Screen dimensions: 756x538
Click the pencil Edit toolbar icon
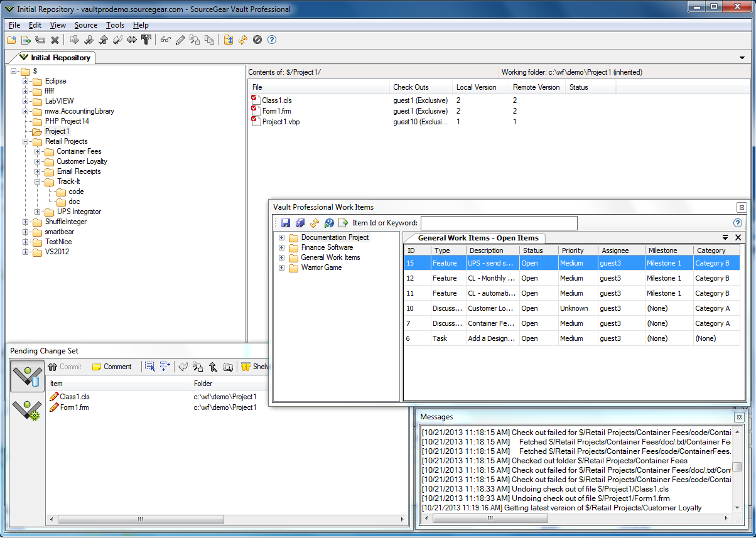click(180, 40)
